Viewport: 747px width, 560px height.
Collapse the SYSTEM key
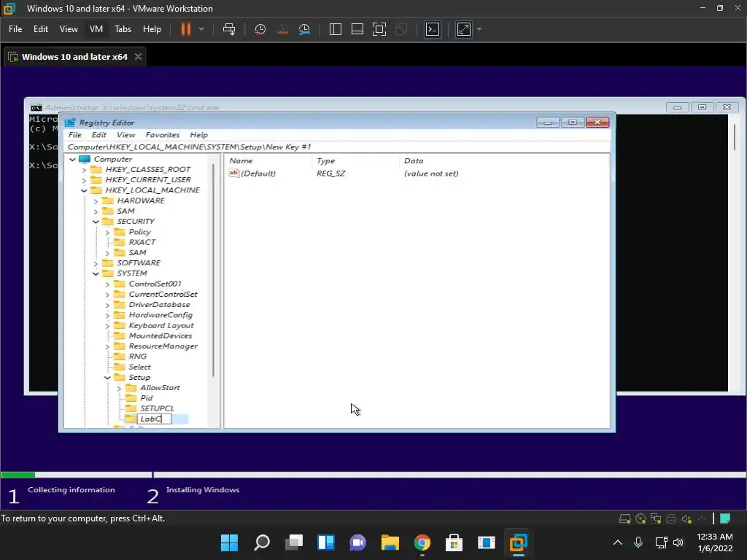tap(96, 274)
